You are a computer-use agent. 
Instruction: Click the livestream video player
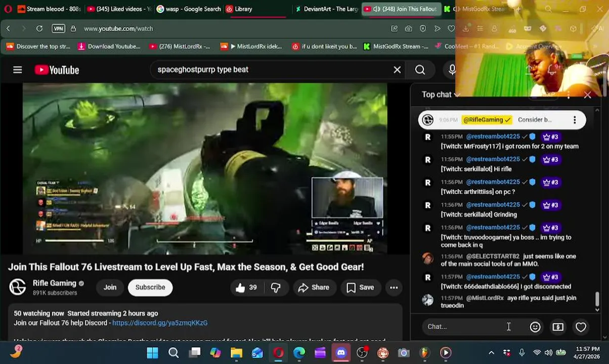205,168
